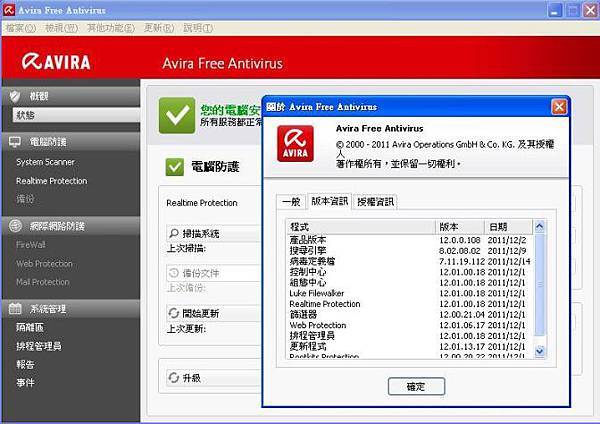Screen dimensions: 600x424
Task: Open 排程管理員 in sidebar
Action: tap(39, 346)
